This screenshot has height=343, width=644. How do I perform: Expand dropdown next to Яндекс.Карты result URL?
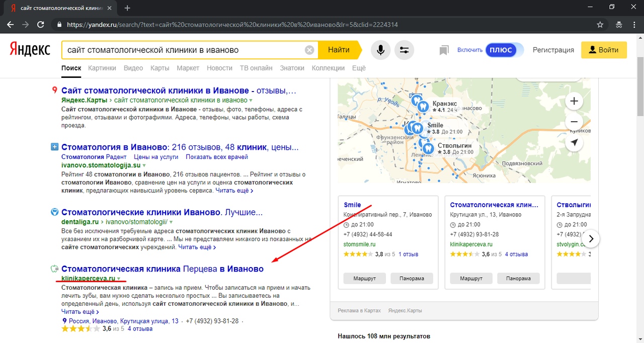(x=251, y=101)
